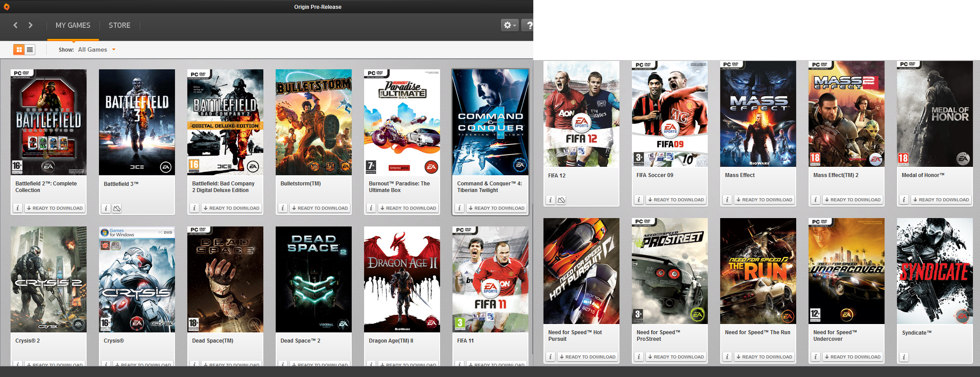Select the FIFA 12 cover art
Viewport: 980px width, 377px height.
click(x=581, y=114)
